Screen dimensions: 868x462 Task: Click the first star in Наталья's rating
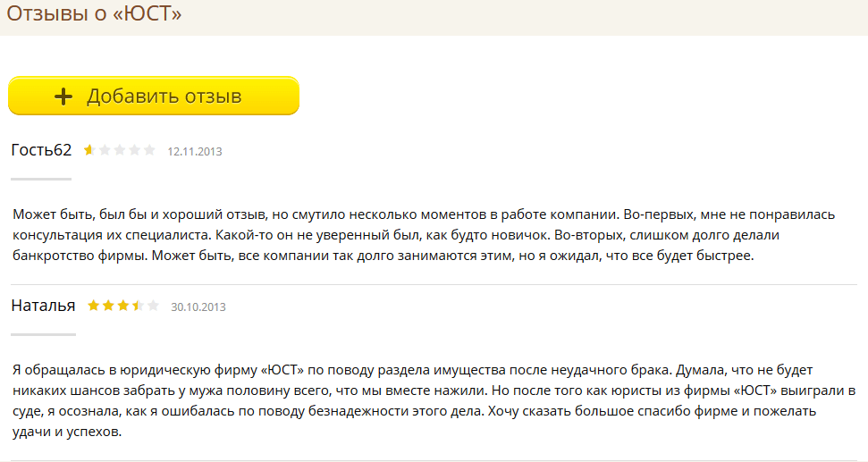(93, 306)
